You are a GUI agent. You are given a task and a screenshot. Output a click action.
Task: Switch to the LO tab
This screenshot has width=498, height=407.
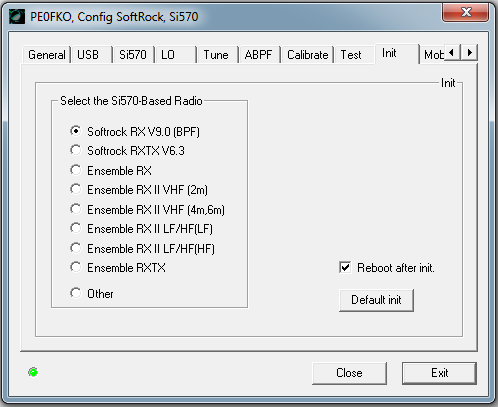tap(175, 55)
